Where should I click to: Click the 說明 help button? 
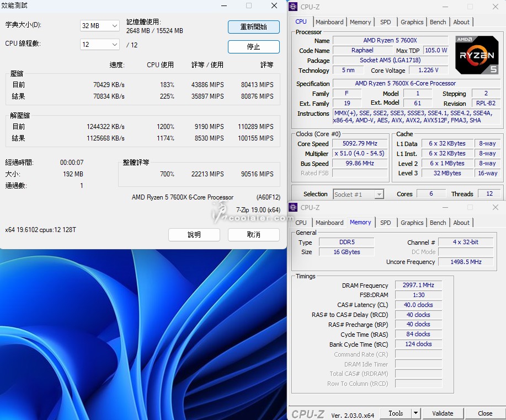pos(194,235)
